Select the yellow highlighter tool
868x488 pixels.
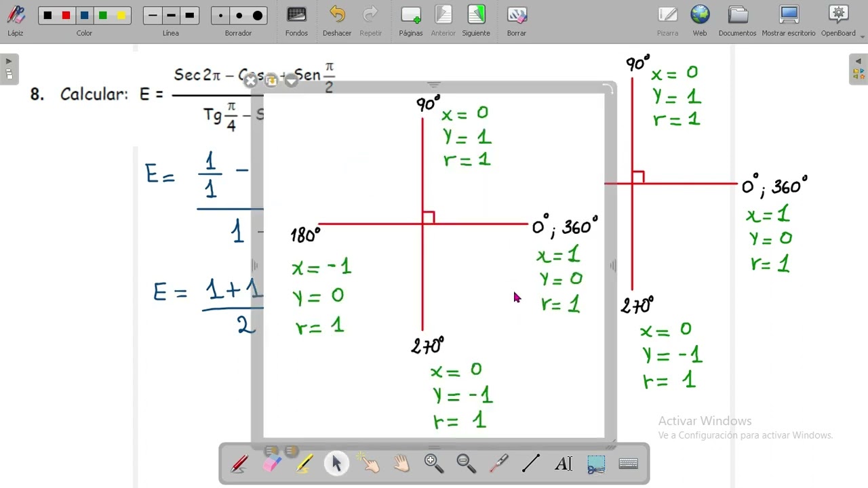pyautogui.click(x=304, y=464)
